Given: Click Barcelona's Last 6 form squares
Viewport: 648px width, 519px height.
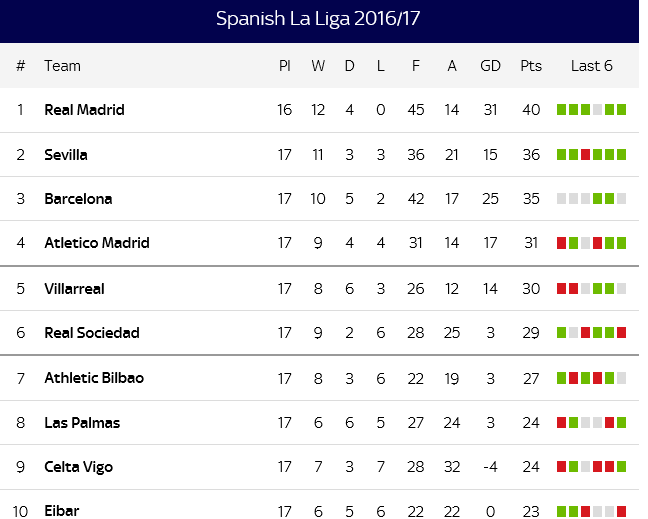Looking at the screenshot, I should 591,199.
